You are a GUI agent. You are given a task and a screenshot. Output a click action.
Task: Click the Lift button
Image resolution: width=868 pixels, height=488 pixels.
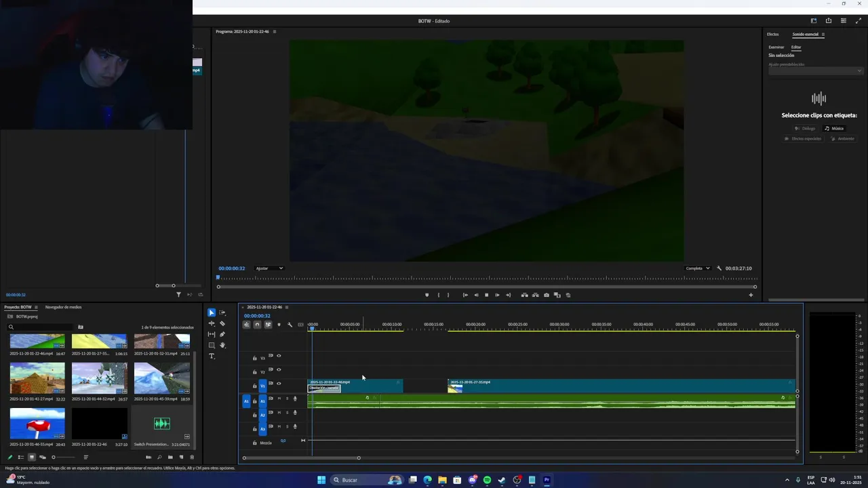point(524,295)
